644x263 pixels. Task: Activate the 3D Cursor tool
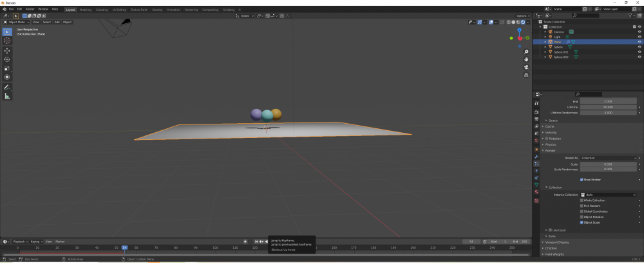[7, 40]
